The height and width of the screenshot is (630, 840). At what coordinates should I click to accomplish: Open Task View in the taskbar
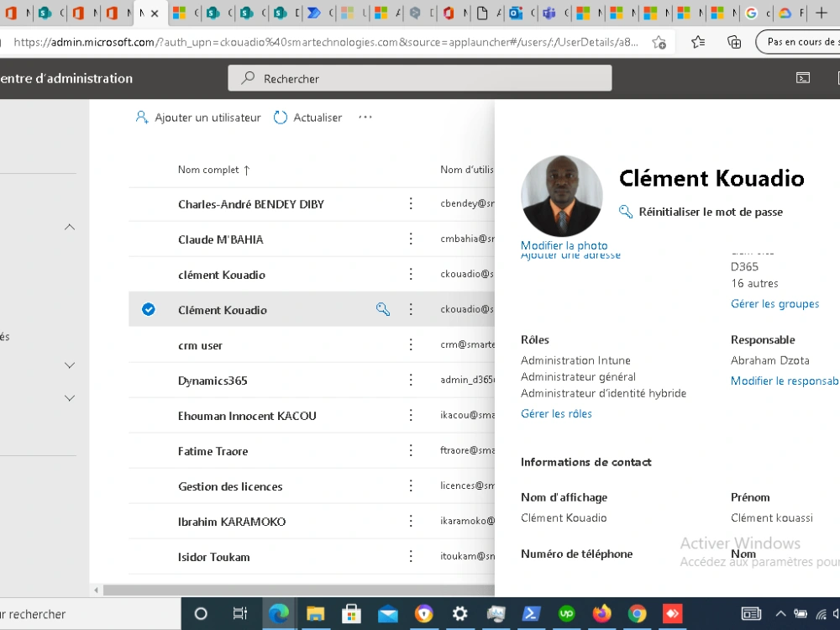(x=239, y=613)
